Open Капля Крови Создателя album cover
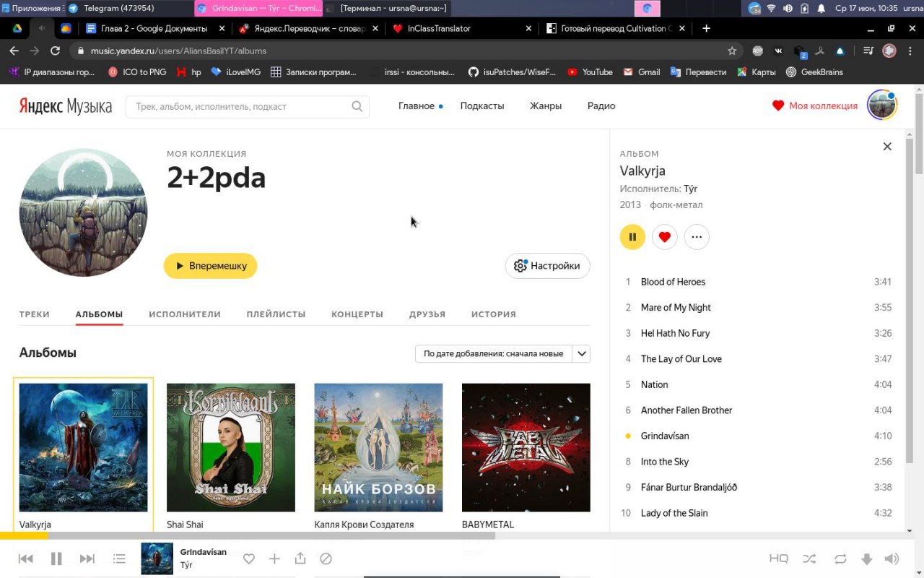 pos(378,447)
